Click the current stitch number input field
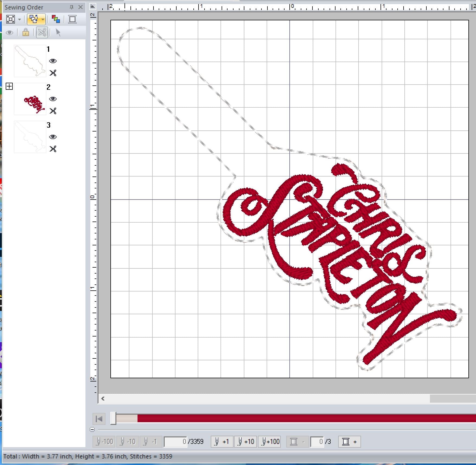The width and height of the screenshot is (476, 465). pyautogui.click(x=175, y=442)
